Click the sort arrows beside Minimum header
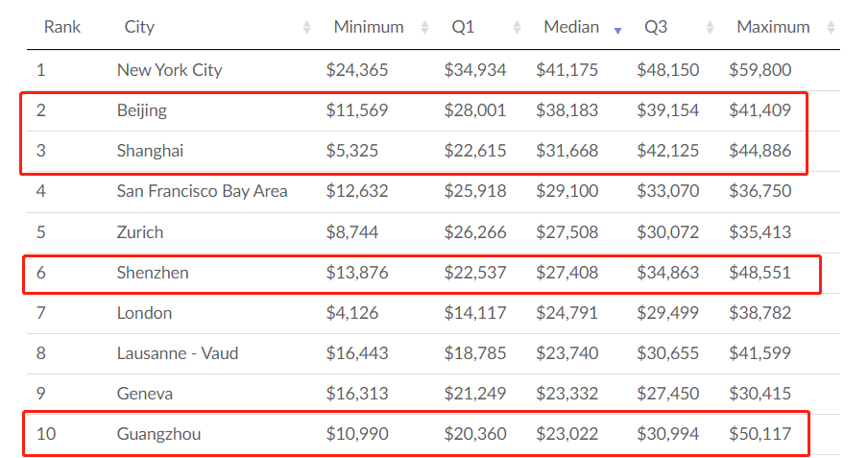 pyautogui.click(x=425, y=28)
